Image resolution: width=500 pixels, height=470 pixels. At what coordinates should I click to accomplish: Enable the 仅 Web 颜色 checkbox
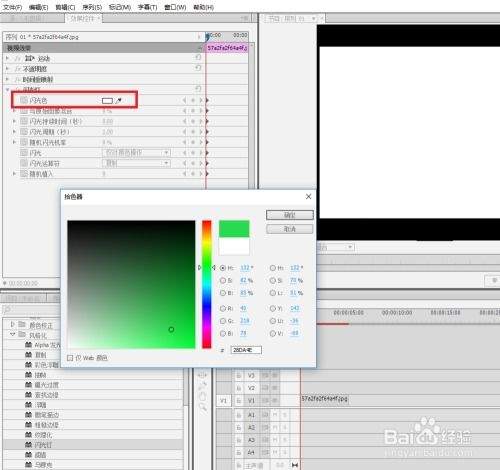[x=70, y=358]
